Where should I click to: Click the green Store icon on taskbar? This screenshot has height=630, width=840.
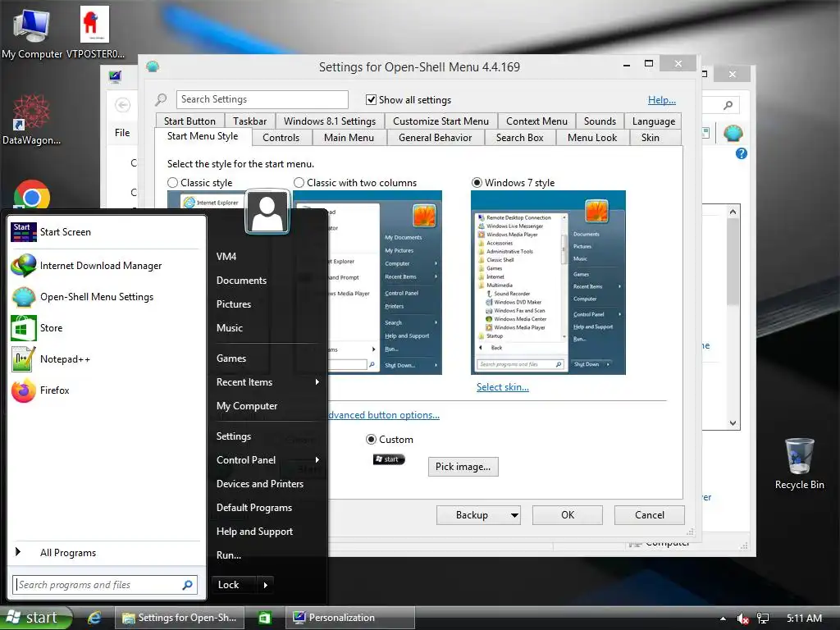tap(265, 618)
